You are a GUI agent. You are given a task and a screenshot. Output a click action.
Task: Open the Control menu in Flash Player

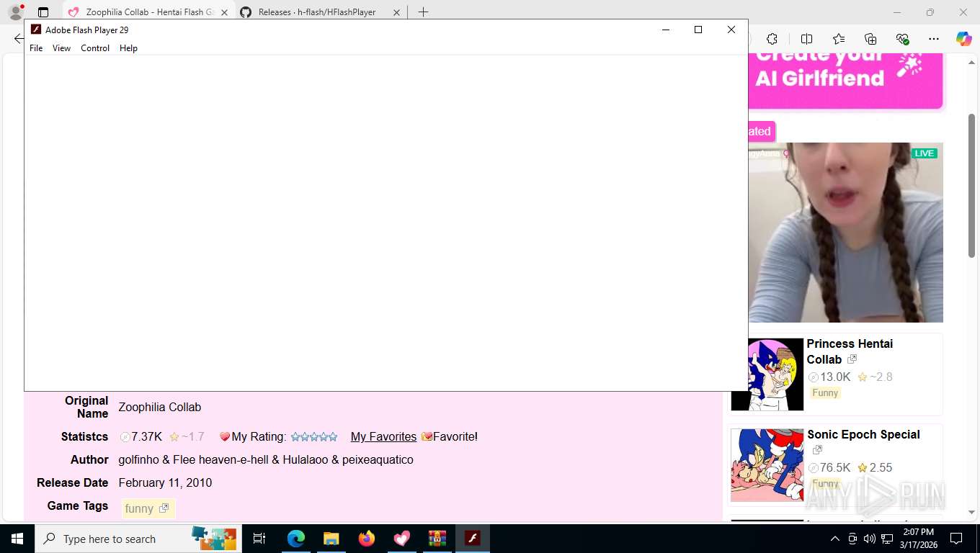(95, 48)
